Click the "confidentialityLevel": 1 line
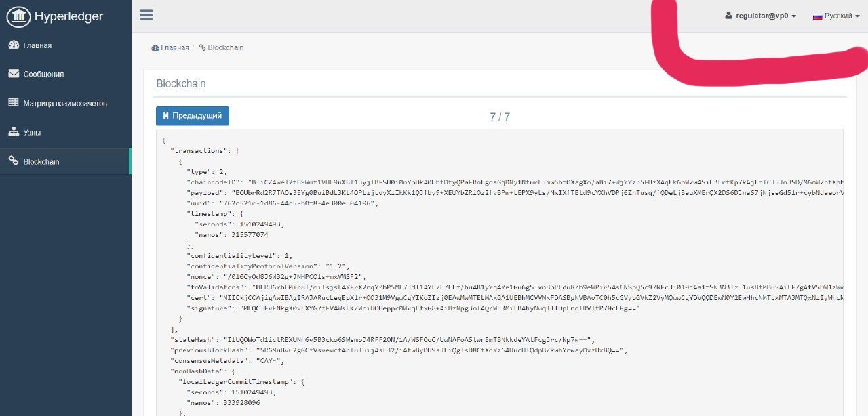The height and width of the screenshot is (416, 868). 239,256
